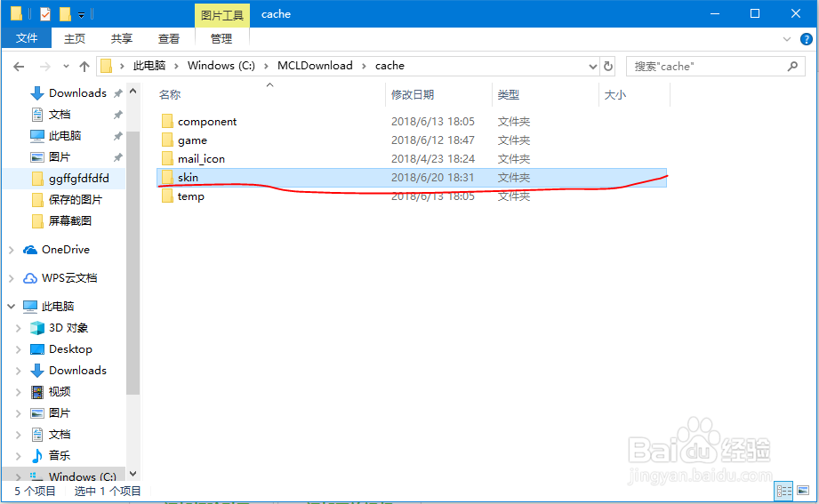This screenshot has height=504, width=819.
Task: Select Desktop in navigation pane
Action: coord(70,348)
